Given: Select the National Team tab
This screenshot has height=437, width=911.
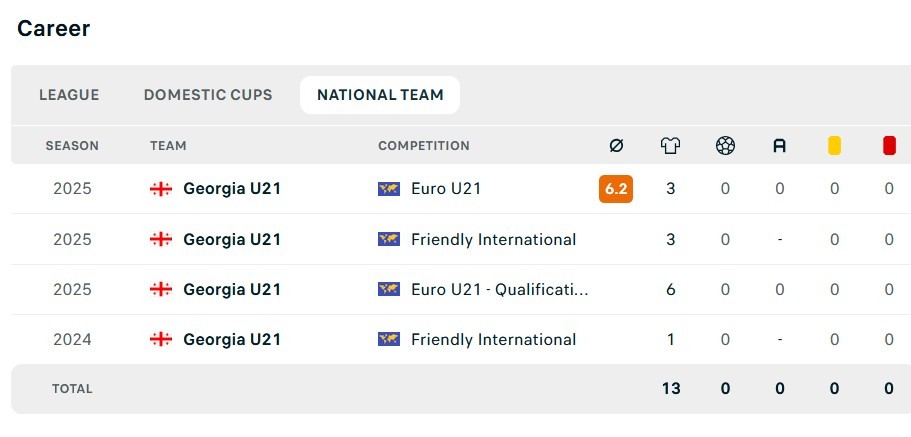Looking at the screenshot, I should (x=380, y=95).
